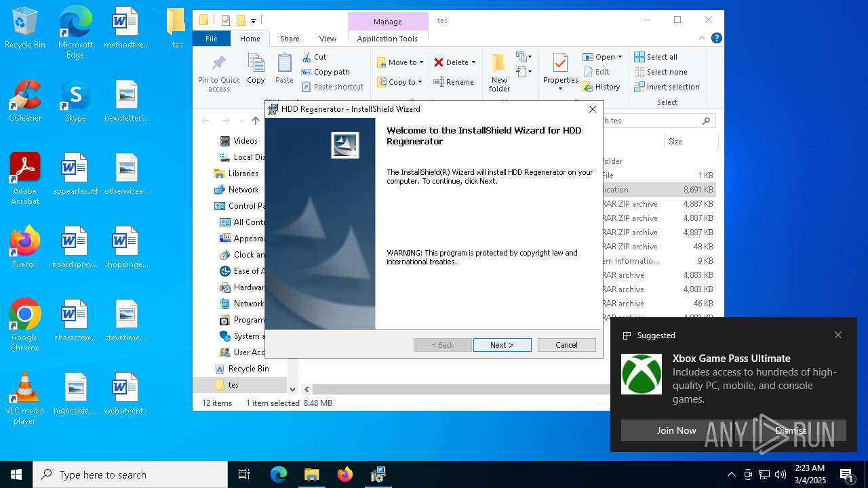Open the Move to dropdown
This screenshot has width=868, height=488.
coord(400,62)
